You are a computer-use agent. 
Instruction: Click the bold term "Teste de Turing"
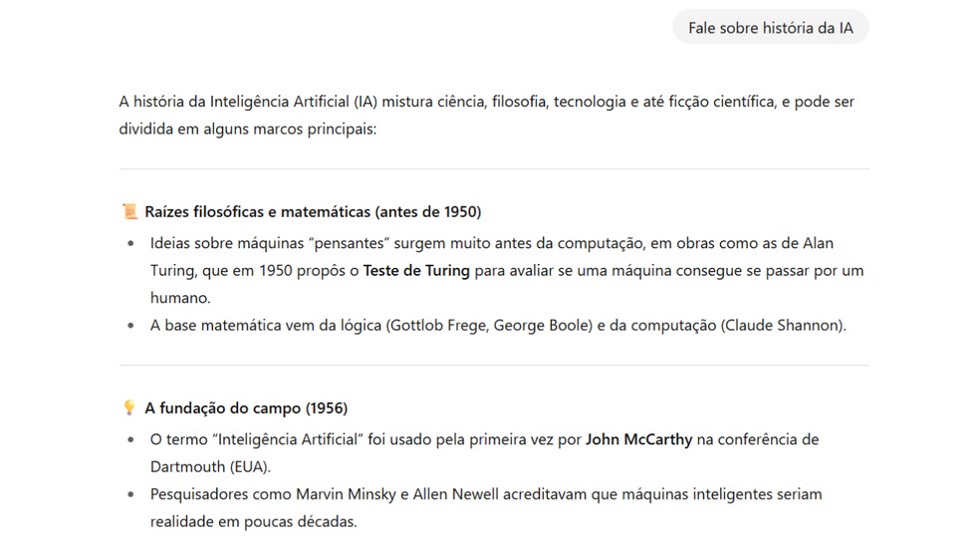point(416,270)
